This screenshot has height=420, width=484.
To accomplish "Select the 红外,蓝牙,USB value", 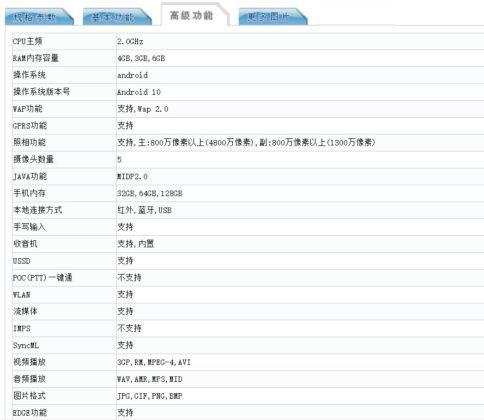I will coord(144,210).
